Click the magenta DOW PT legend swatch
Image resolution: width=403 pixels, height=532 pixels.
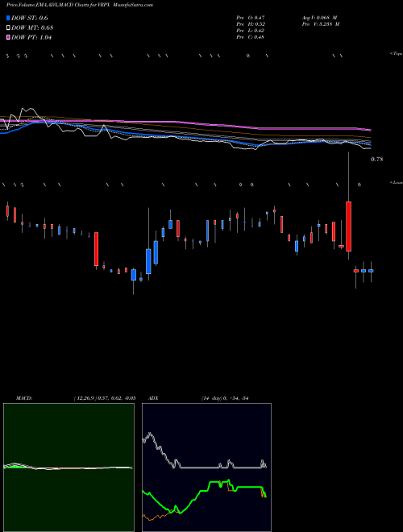(x=8, y=37)
